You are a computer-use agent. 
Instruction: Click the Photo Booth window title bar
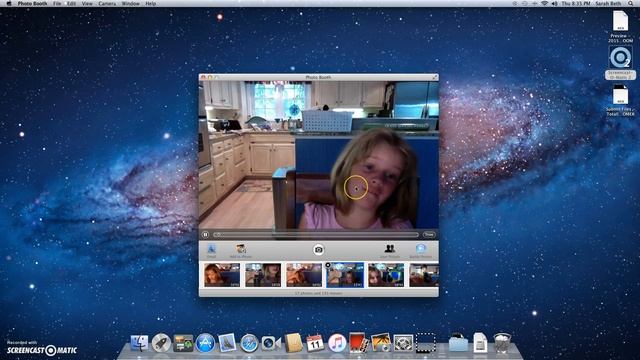(x=319, y=77)
